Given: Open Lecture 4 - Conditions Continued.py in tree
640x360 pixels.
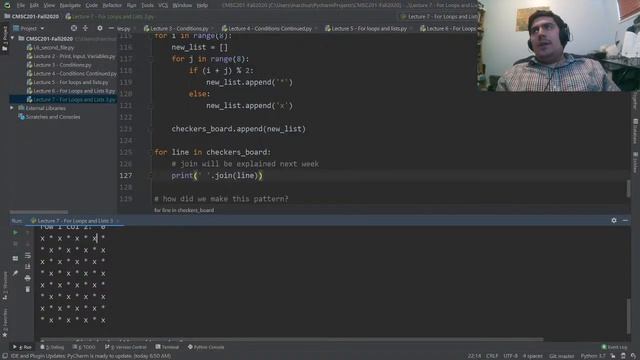Looking at the screenshot, I should [x=72, y=73].
